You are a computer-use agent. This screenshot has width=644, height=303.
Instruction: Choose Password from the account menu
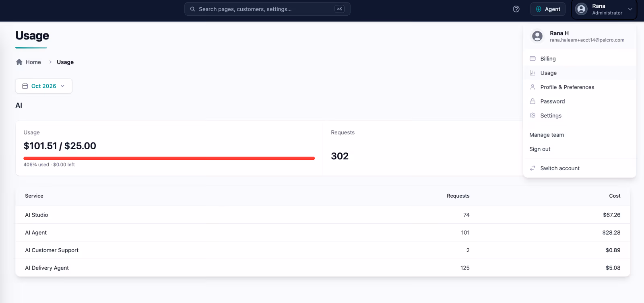pos(580,101)
